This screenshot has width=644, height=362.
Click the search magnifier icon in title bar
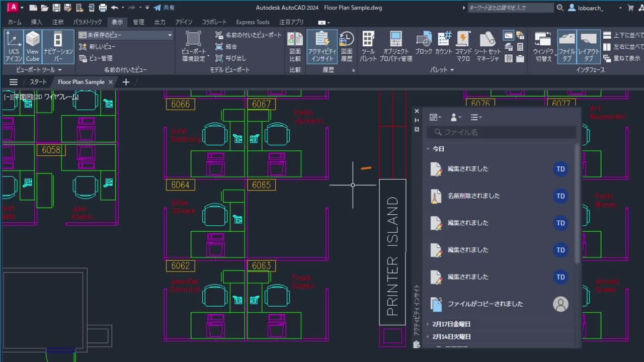(560, 8)
